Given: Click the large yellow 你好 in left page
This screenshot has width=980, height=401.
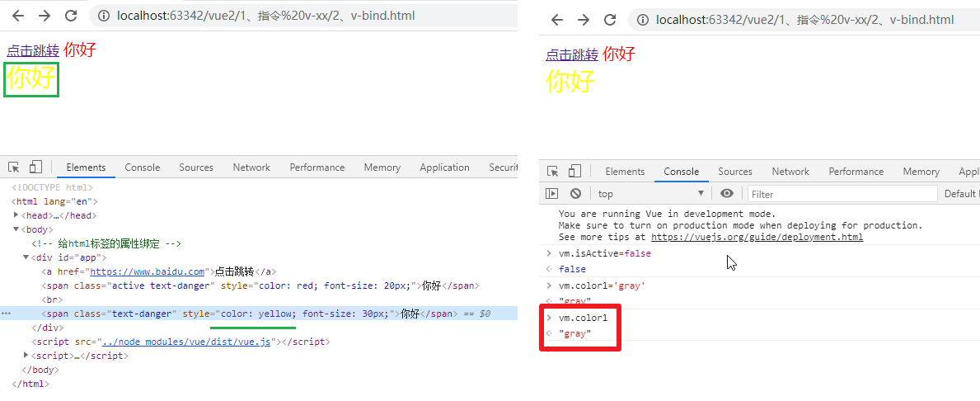Looking at the screenshot, I should point(31,79).
